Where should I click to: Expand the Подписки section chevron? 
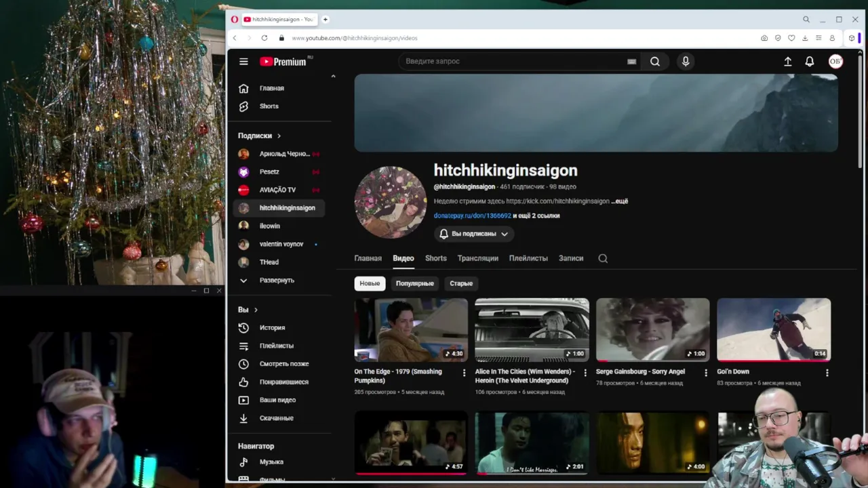[x=279, y=136]
